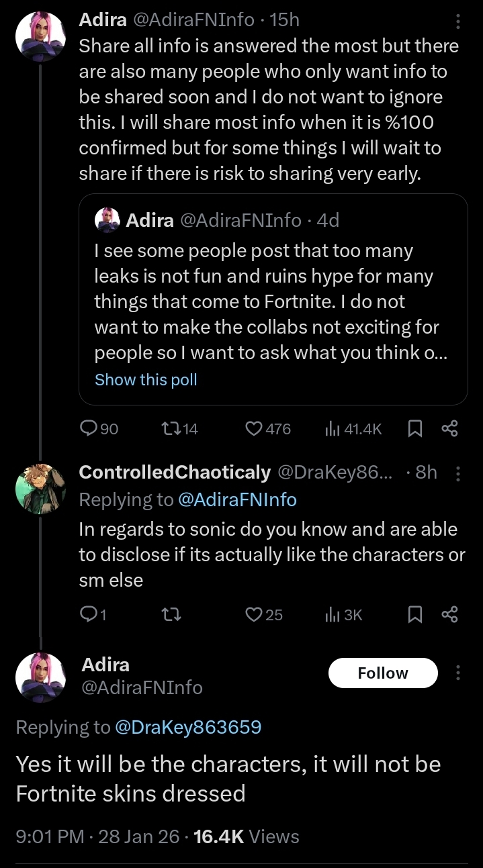
Task: View analytics for 41.4K views post
Action: point(333,428)
